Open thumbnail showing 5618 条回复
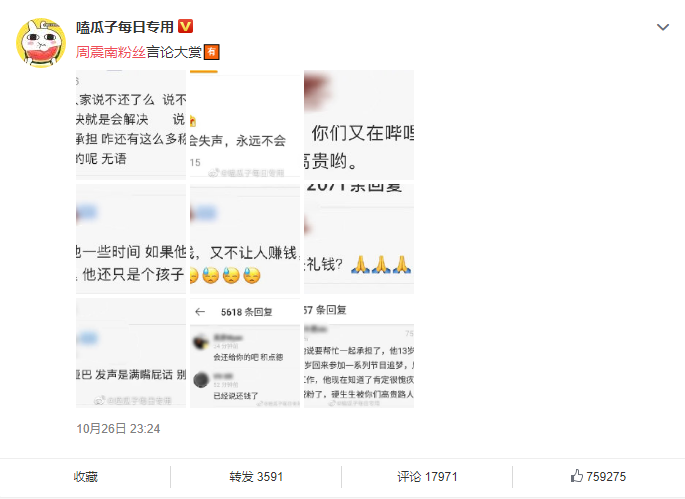The height and width of the screenshot is (499, 685). point(245,353)
